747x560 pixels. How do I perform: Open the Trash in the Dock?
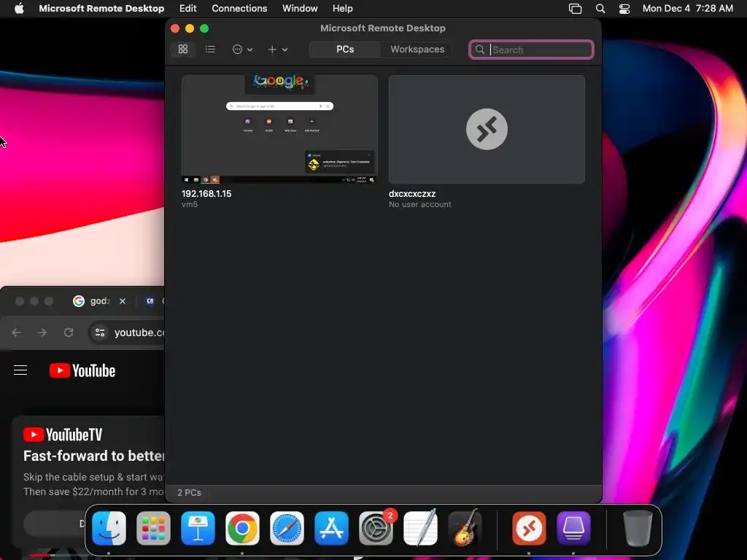(x=638, y=528)
